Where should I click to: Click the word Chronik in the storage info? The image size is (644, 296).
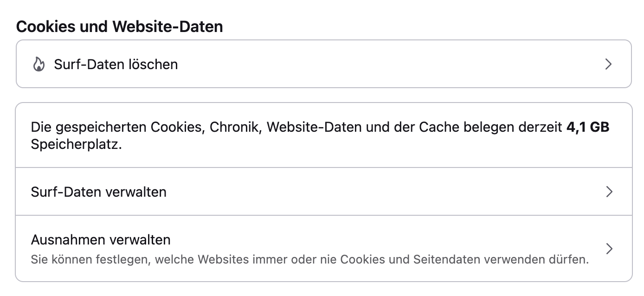click(x=236, y=128)
